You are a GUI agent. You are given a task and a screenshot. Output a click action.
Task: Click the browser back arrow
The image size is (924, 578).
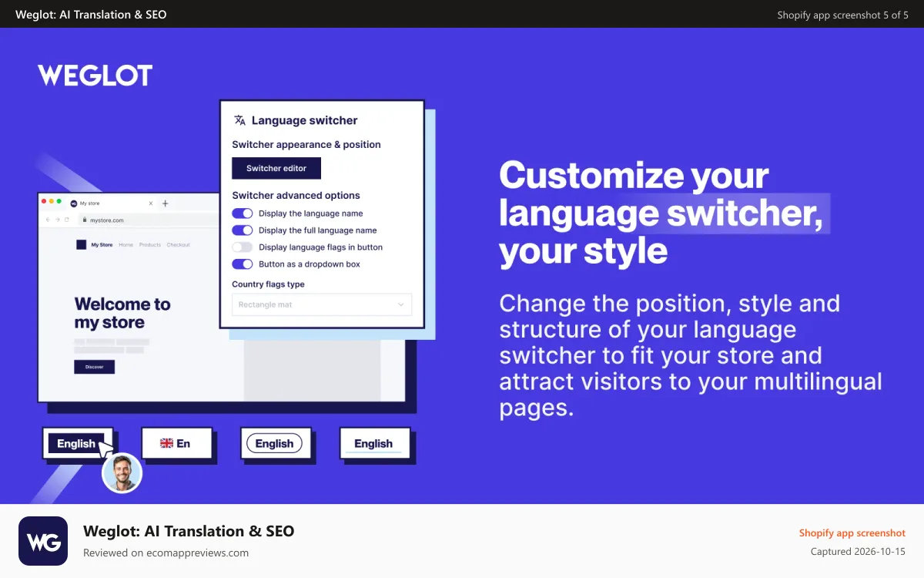click(48, 220)
